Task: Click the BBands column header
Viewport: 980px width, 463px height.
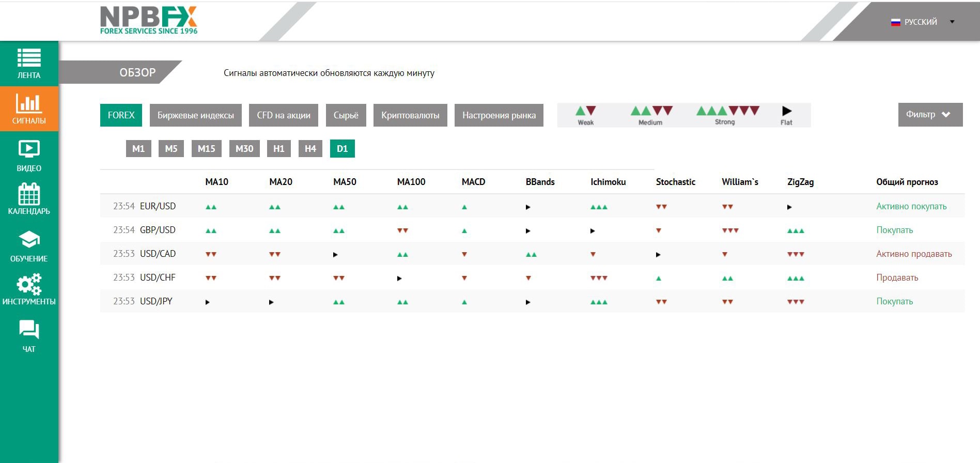Action: pos(540,182)
